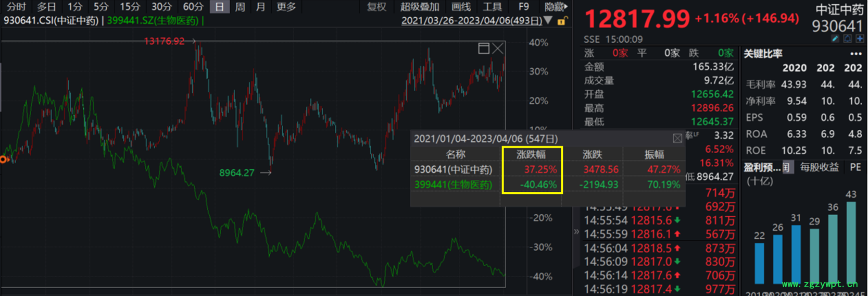Image resolution: width=868 pixels, height=296 pixels.
Task: Open the date range dropdown triangle
Action: coord(548,20)
